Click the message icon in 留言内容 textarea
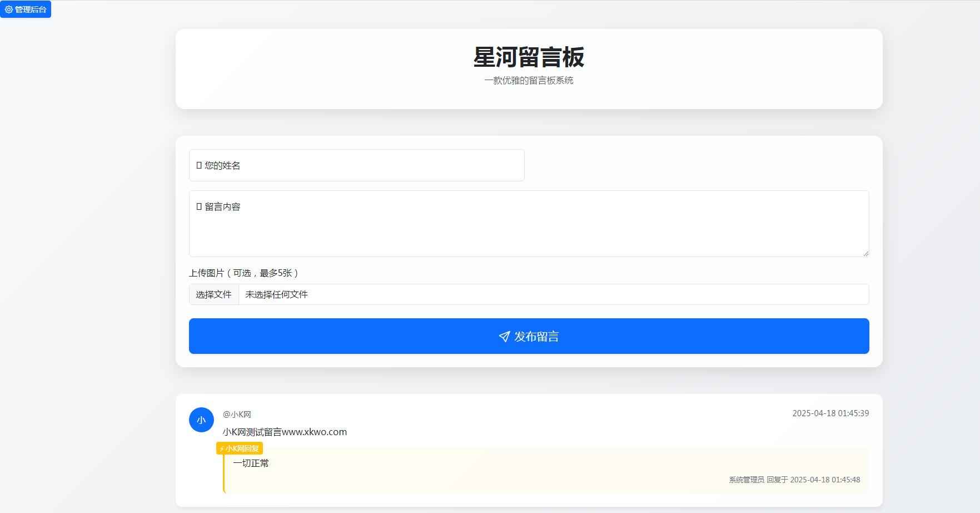The image size is (980, 513). pos(198,206)
